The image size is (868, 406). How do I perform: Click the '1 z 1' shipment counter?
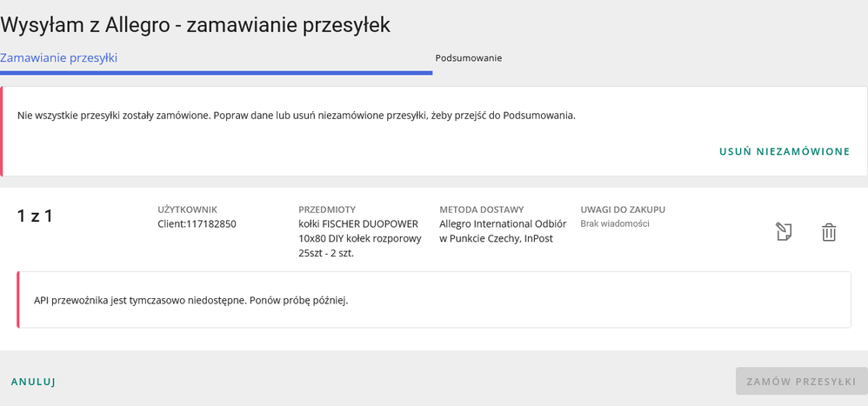click(35, 216)
